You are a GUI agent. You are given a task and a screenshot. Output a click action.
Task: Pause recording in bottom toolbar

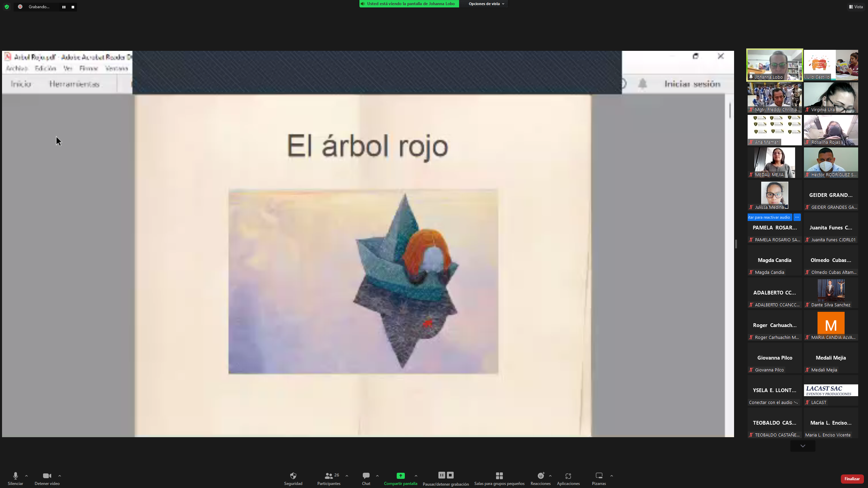[x=441, y=475]
